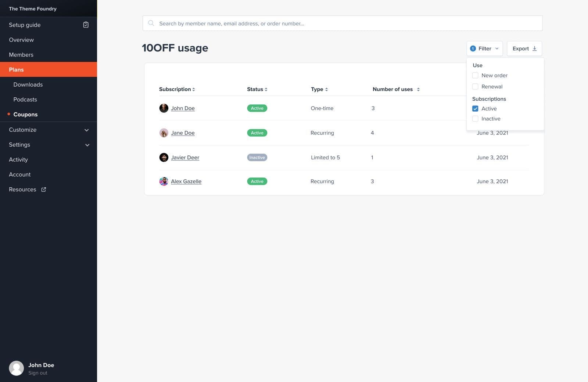Tick the Inactive subscriptions checkbox

[475, 119]
